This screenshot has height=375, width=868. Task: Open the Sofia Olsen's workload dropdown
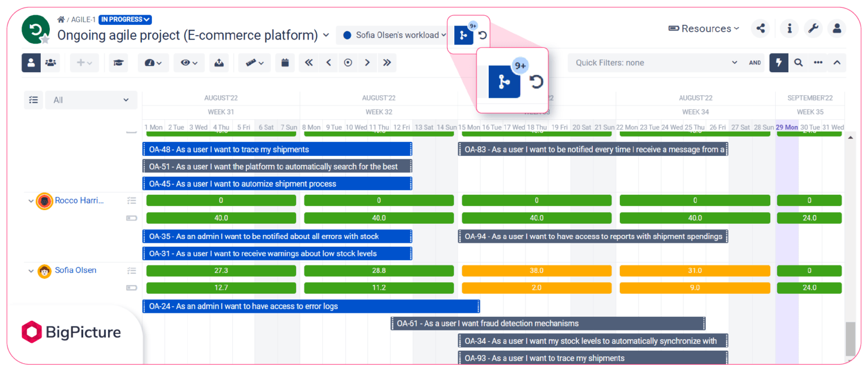click(x=394, y=35)
